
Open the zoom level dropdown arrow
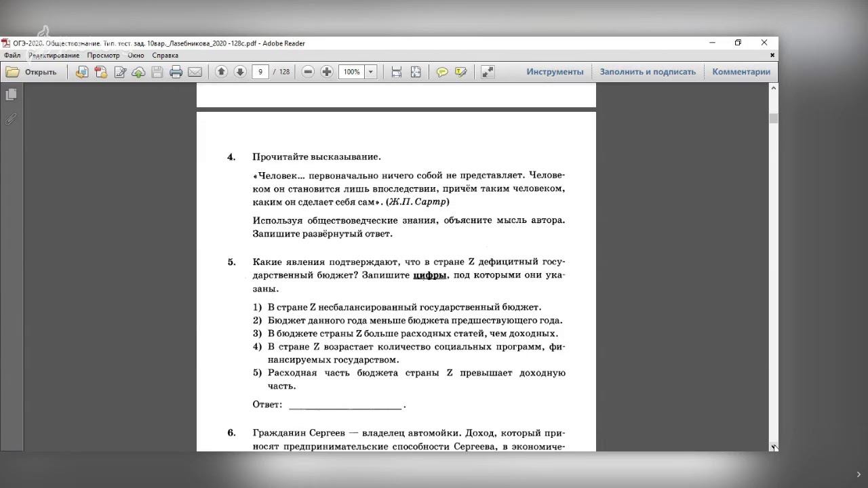(371, 72)
